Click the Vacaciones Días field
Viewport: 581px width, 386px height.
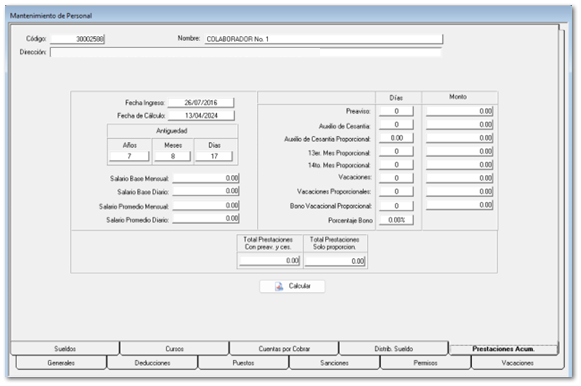[396, 178]
